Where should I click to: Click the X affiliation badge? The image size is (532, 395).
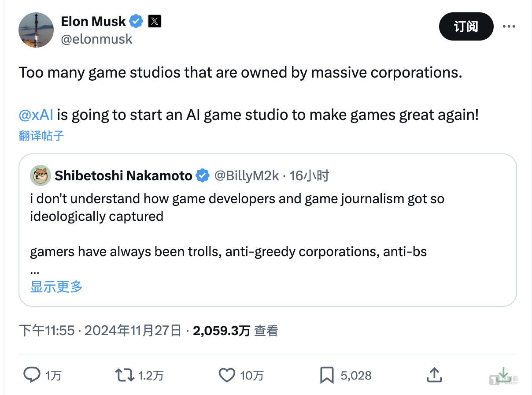pos(155,21)
